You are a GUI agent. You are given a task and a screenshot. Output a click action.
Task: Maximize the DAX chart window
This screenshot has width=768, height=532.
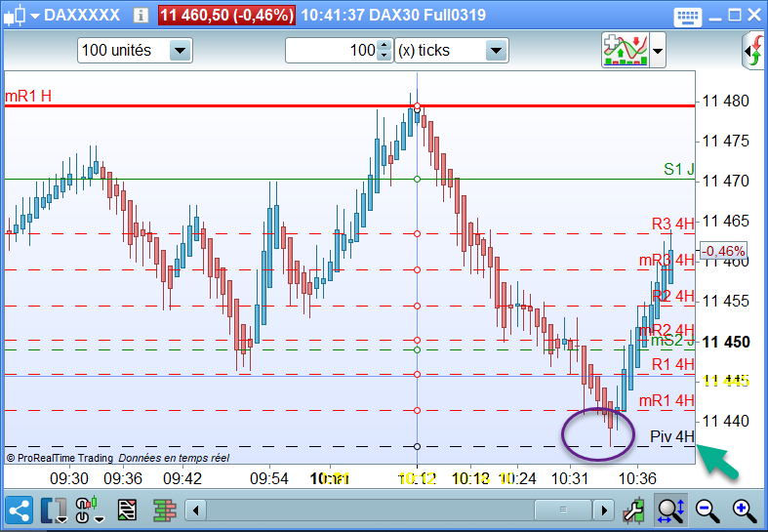[x=735, y=16]
